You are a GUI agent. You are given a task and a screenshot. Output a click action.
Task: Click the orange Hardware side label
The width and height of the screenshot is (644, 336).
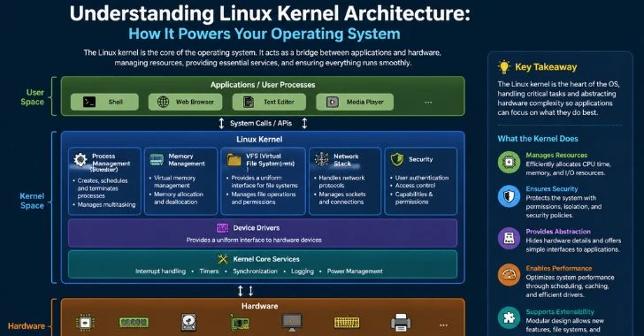tap(27, 326)
